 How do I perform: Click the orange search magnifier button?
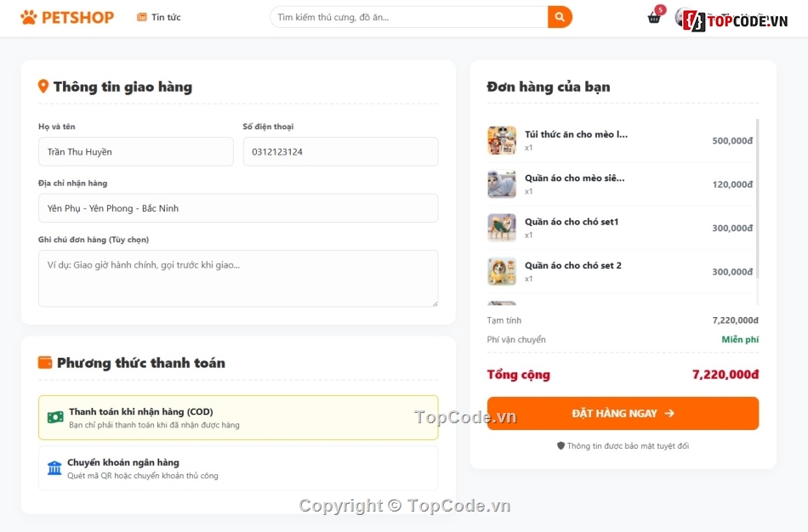tap(559, 16)
